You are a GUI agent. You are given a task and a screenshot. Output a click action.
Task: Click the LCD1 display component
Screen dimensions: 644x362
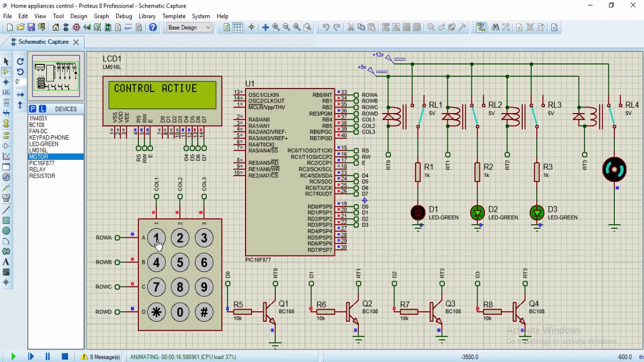click(x=162, y=101)
